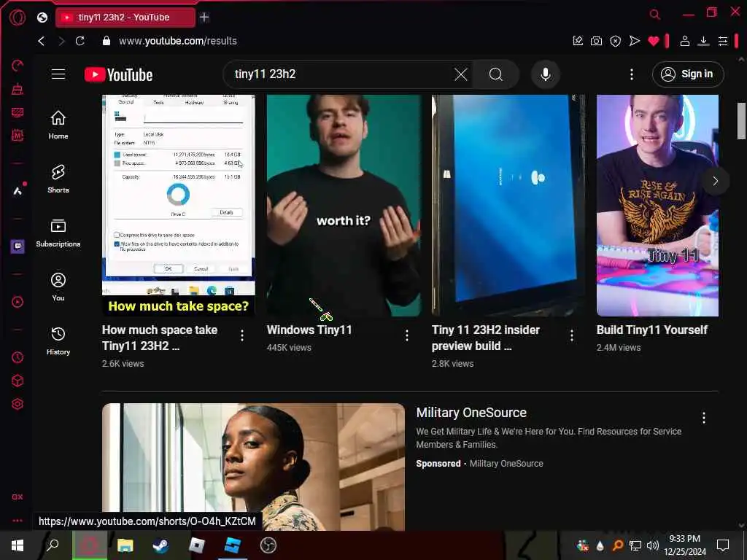Open the sidebar player icon

click(x=18, y=302)
